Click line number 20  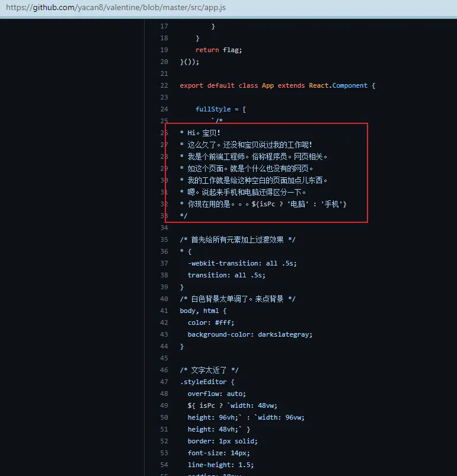[x=164, y=62]
